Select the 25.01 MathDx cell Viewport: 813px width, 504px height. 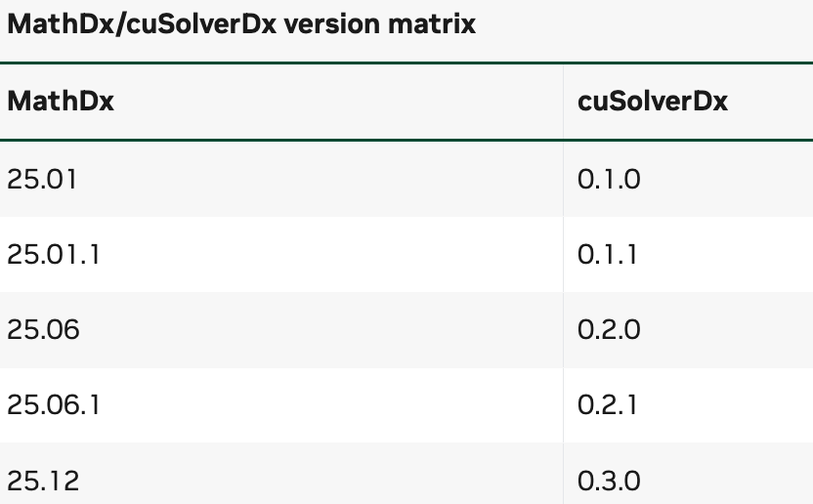pyautogui.click(x=41, y=179)
